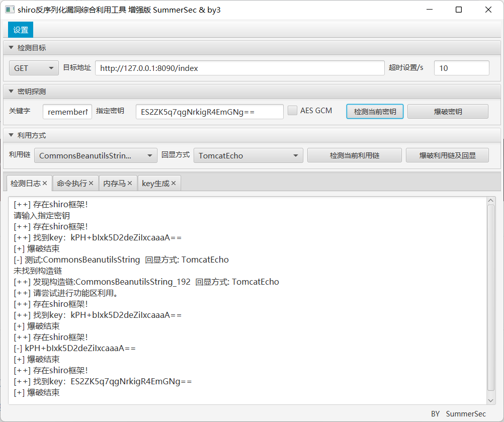Click log line 发现构造链:CommonsBeanutilsString_192

(x=146, y=282)
